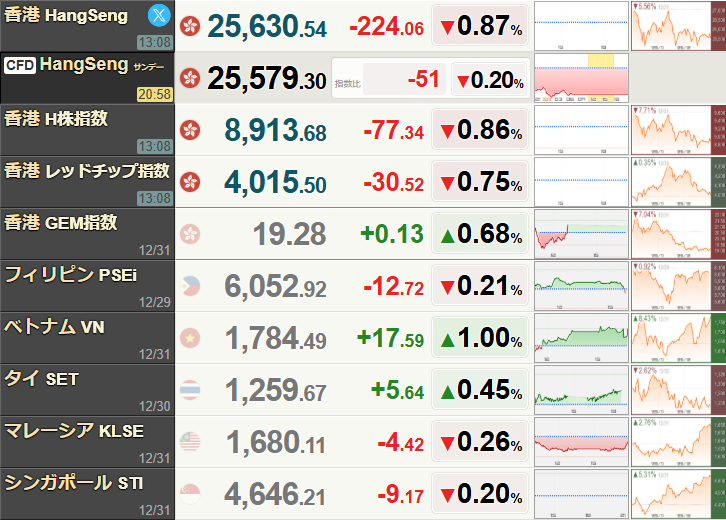The width and height of the screenshot is (726, 520).
Task: Open the マレーシア KLSE label
Action: (x=74, y=431)
